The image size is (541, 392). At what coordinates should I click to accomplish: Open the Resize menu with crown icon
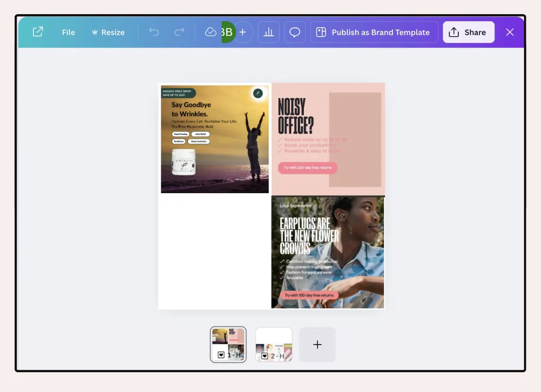[x=108, y=33]
